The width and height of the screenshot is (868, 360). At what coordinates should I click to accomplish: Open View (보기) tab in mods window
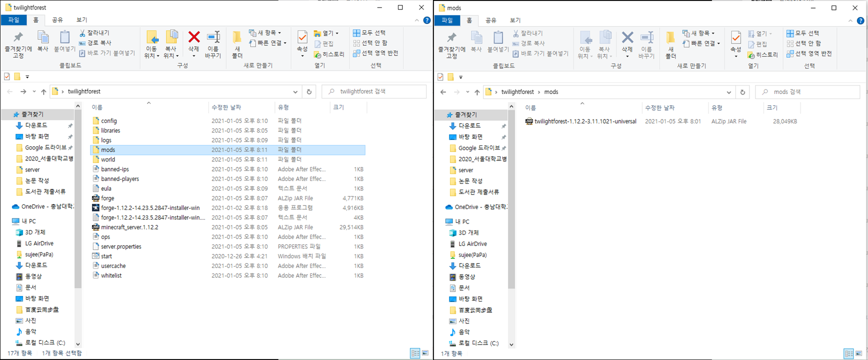click(x=515, y=20)
